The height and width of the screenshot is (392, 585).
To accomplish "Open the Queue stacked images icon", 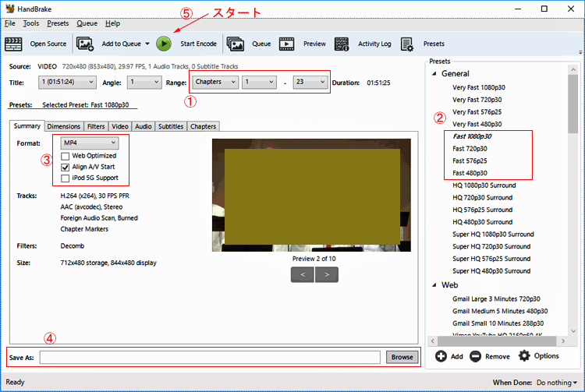I will point(236,44).
